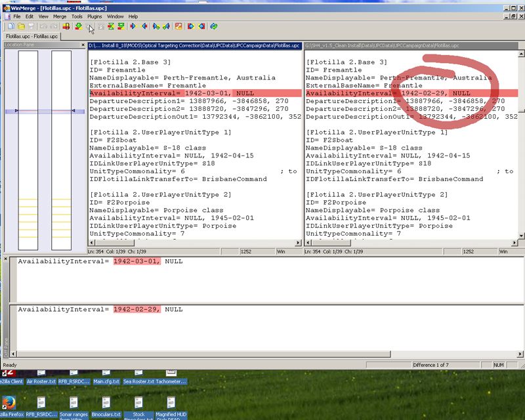525x420 pixels.
Task: Open the Tools menu
Action: [x=77, y=16]
